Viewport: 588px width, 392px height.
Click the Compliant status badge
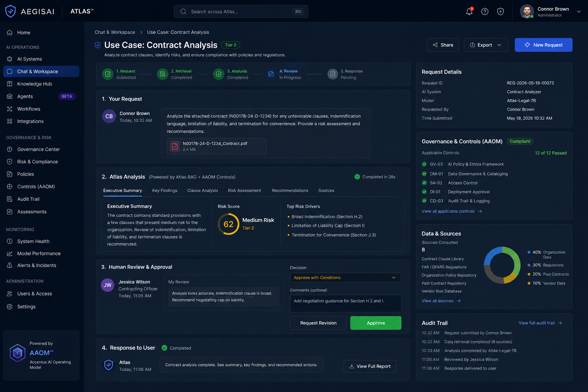(x=520, y=141)
